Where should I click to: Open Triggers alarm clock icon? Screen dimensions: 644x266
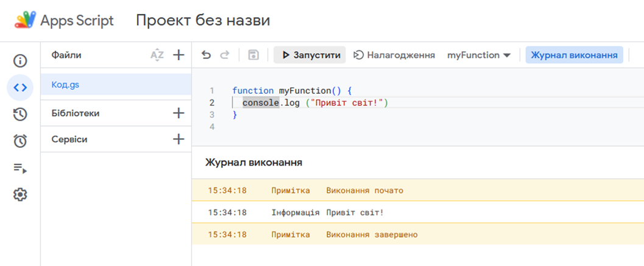coord(20,141)
